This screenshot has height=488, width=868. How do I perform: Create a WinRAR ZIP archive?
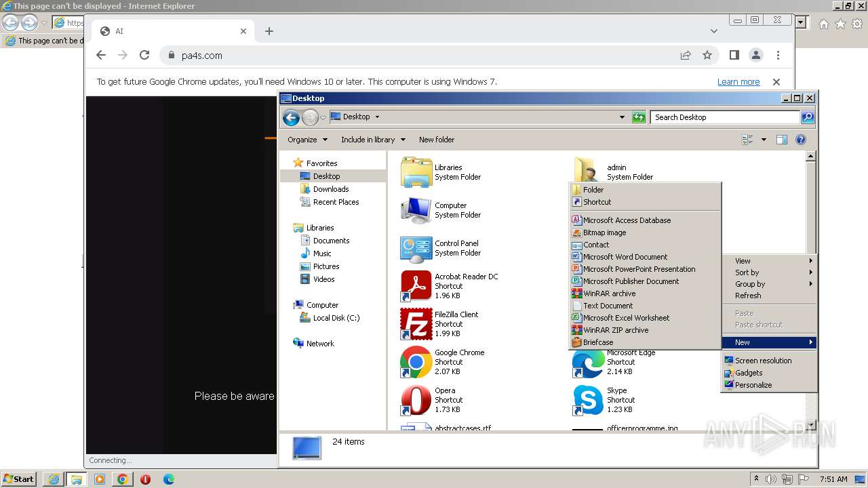pyautogui.click(x=645, y=330)
